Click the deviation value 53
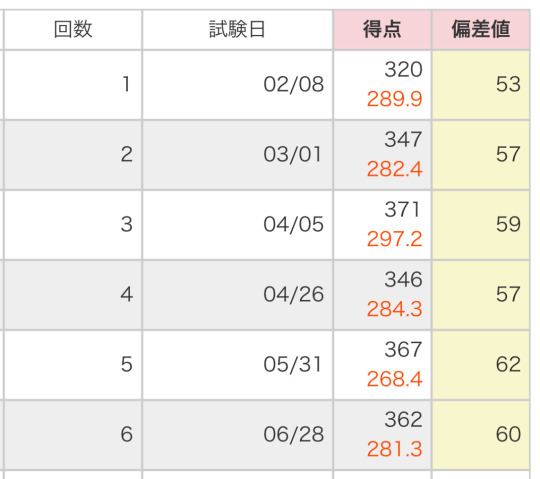Image resolution: width=540 pixels, height=479 pixels. [508, 84]
